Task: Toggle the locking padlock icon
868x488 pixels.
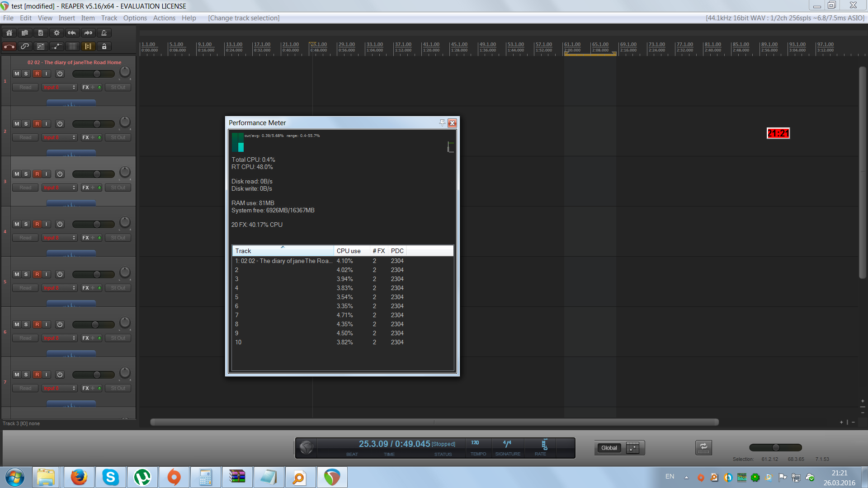Action: (104, 47)
